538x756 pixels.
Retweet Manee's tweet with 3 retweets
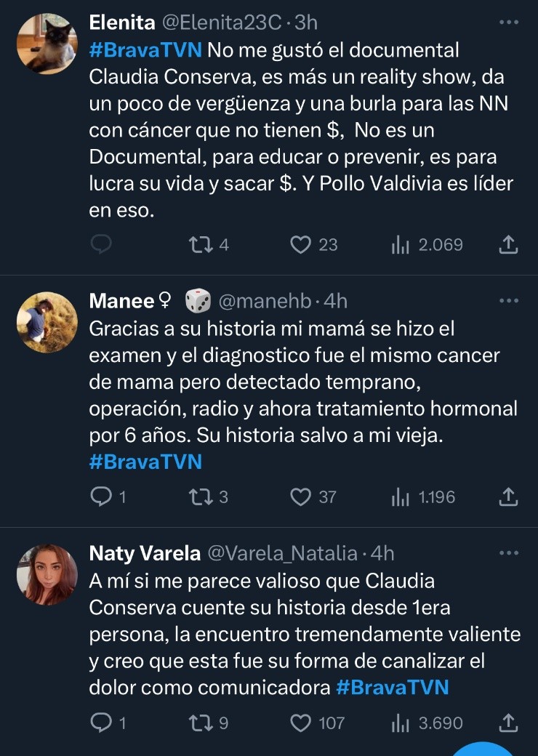pos(196,497)
